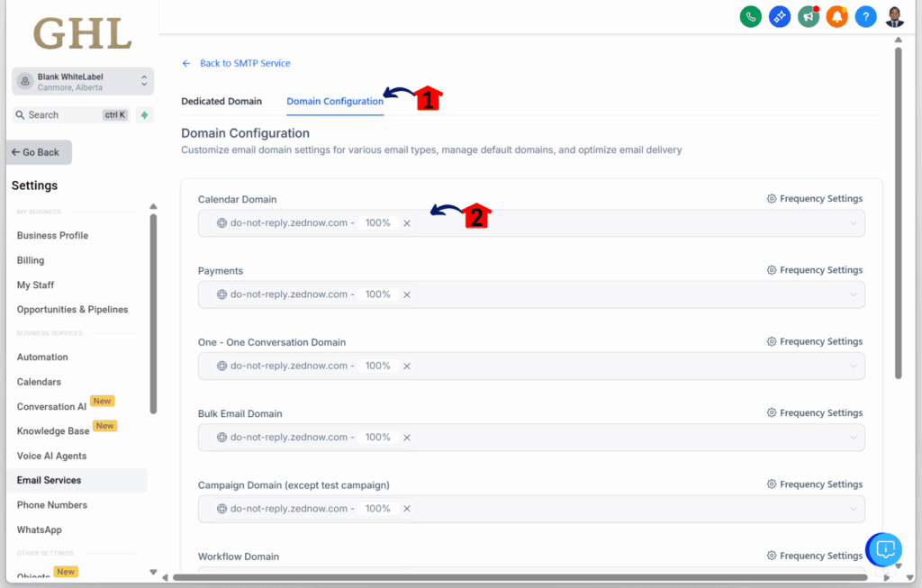Open Calendars settings

tap(39, 382)
